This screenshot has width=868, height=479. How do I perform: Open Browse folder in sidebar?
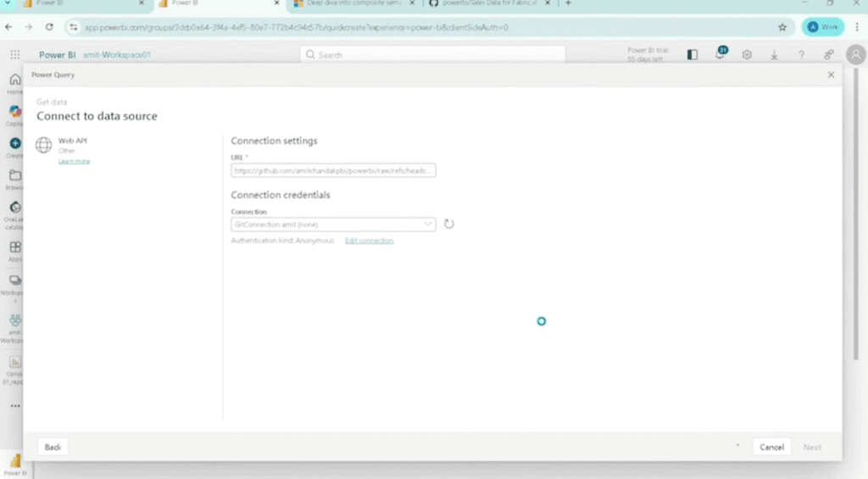(15, 180)
